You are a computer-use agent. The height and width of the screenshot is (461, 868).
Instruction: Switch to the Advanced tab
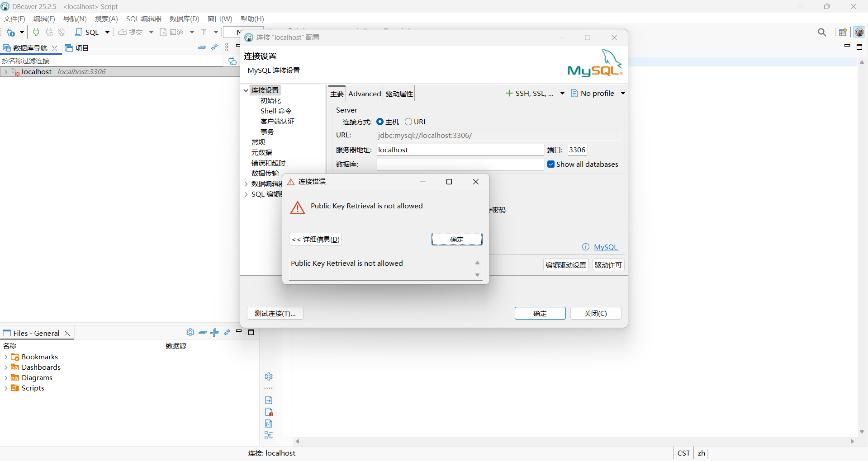(x=365, y=94)
